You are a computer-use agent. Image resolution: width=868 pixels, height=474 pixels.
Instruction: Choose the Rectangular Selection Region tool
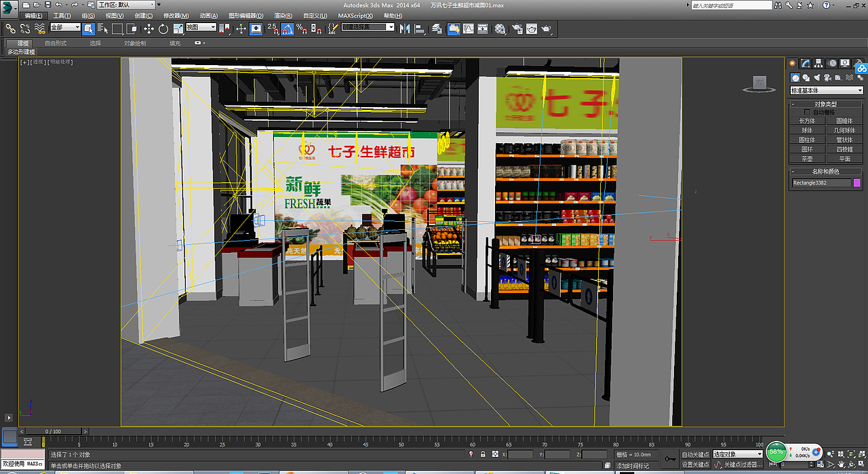pyautogui.click(x=117, y=28)
